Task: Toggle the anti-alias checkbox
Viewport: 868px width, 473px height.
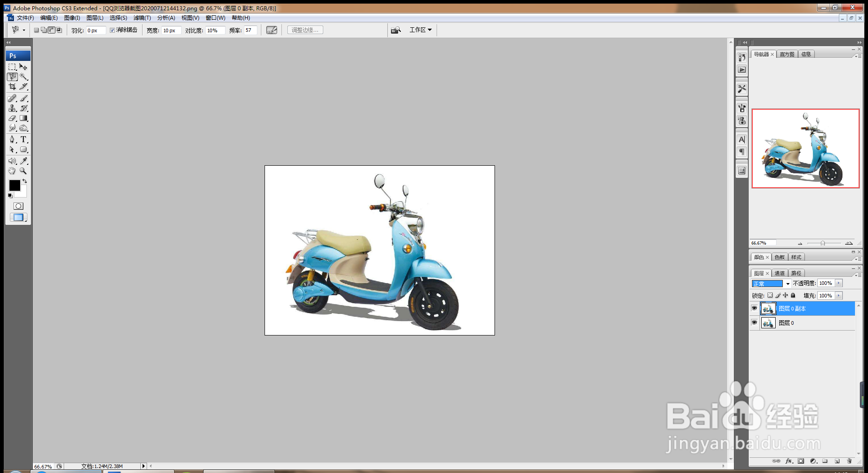Action: pos(112,30)
